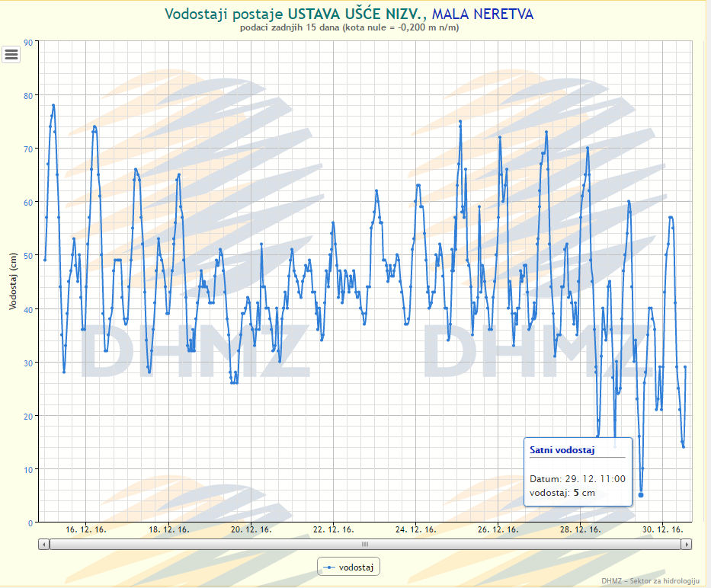Click the horizontal scrollbar center grip
The width and height of the screenshot is (711, 588).
coord(365,544)
